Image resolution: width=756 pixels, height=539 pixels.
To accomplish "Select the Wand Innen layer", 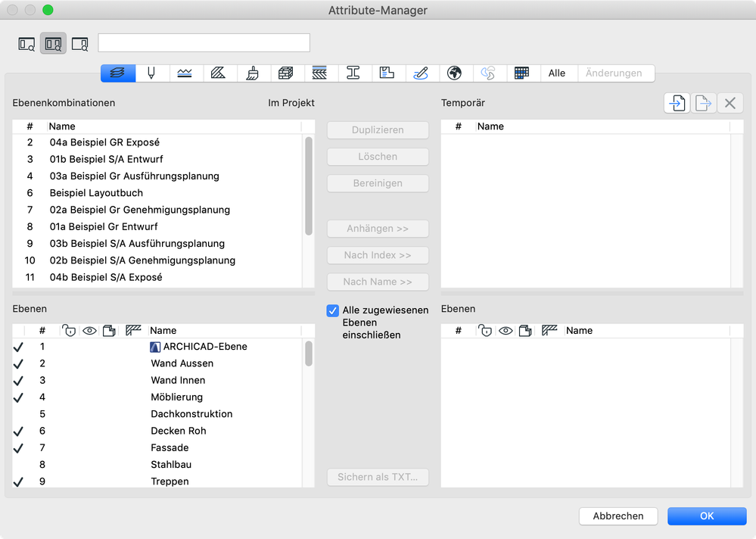I will [157, 380].
